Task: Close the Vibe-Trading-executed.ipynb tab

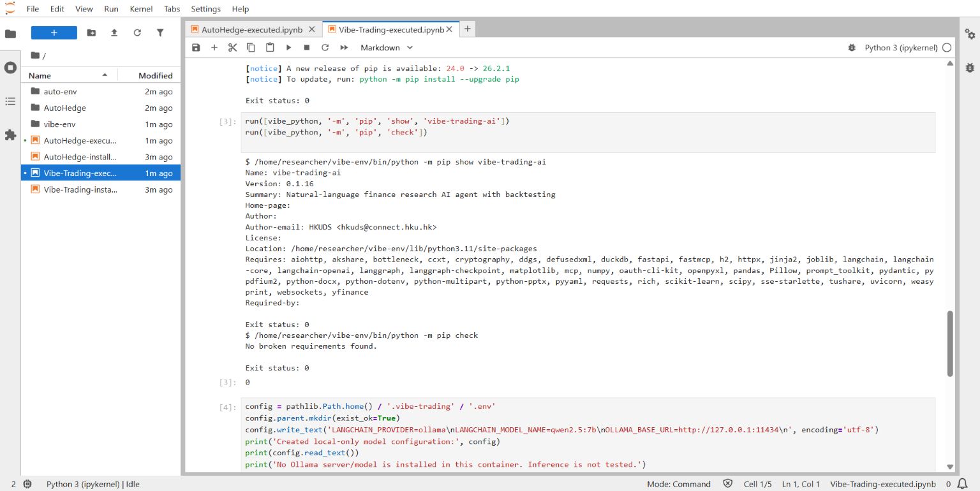Action: tap(450, 29)
